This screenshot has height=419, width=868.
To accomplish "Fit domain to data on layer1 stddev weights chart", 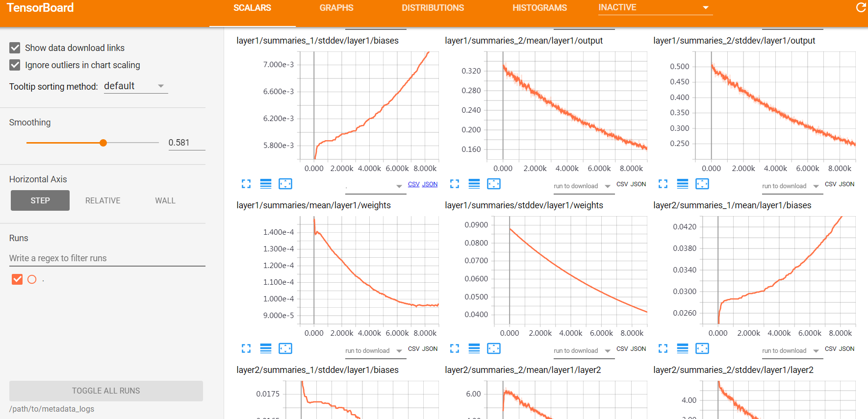I will click(x=494, y=348).
